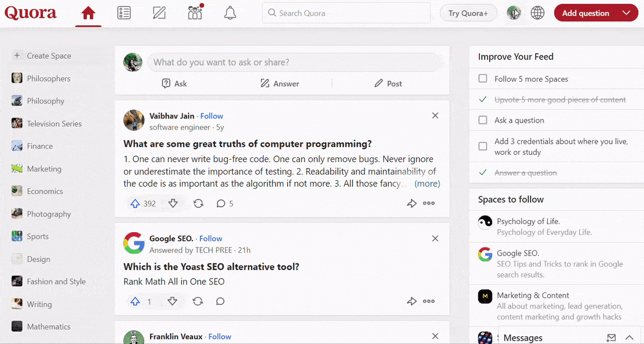Open Add question dropdown arrow
The height and width of the screenshot is (344, 644).
pos(626,13)
